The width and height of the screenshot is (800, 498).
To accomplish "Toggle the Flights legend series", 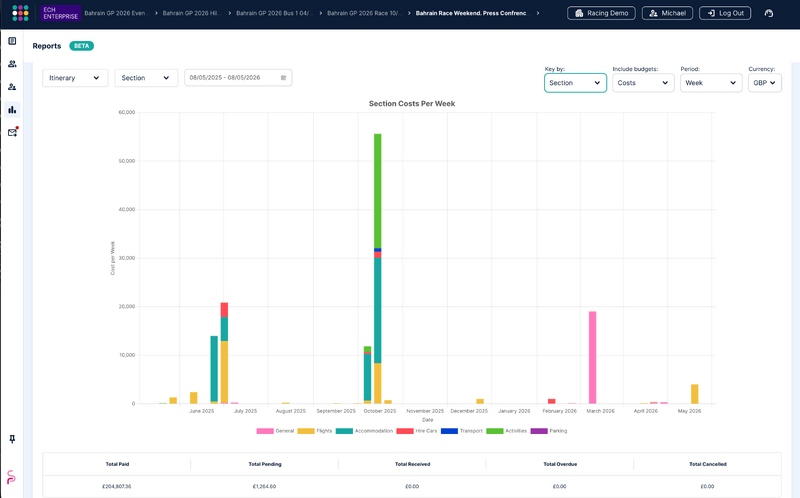I will point(315,431).
